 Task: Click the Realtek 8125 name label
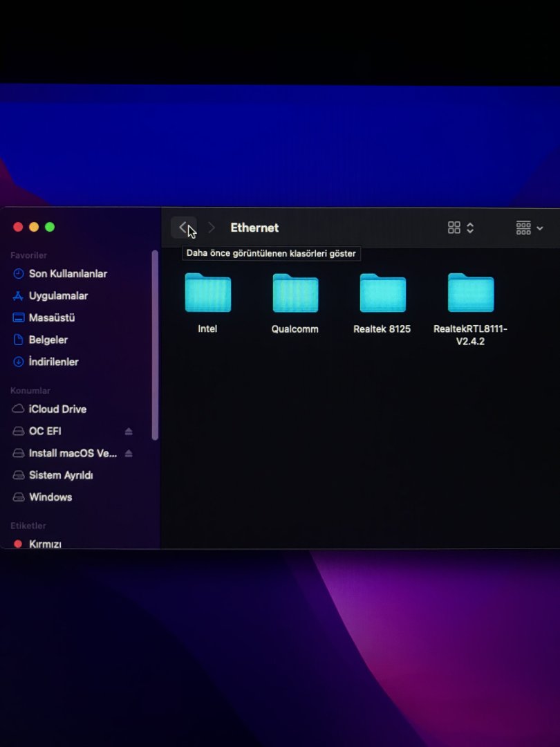tap(382, 329)
